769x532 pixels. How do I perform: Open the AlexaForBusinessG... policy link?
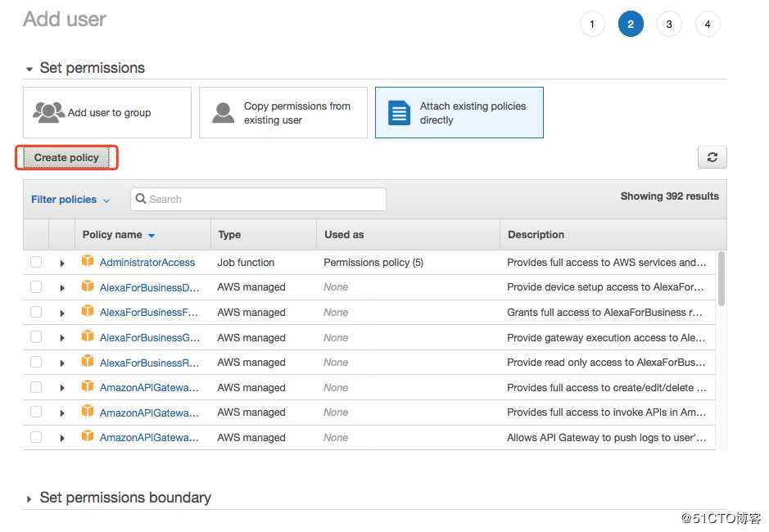tap(150, 338)
